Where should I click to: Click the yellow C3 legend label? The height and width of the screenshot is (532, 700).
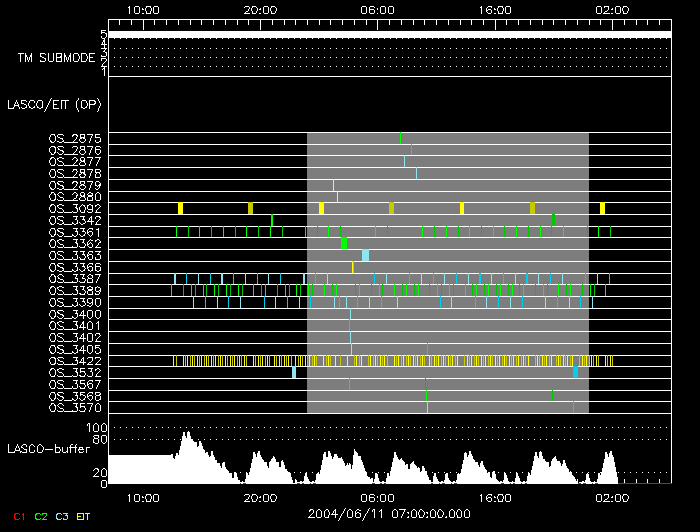point(61,515)
